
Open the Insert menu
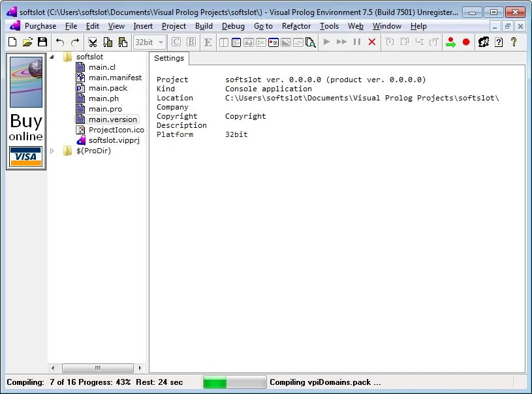coord(143,26)
